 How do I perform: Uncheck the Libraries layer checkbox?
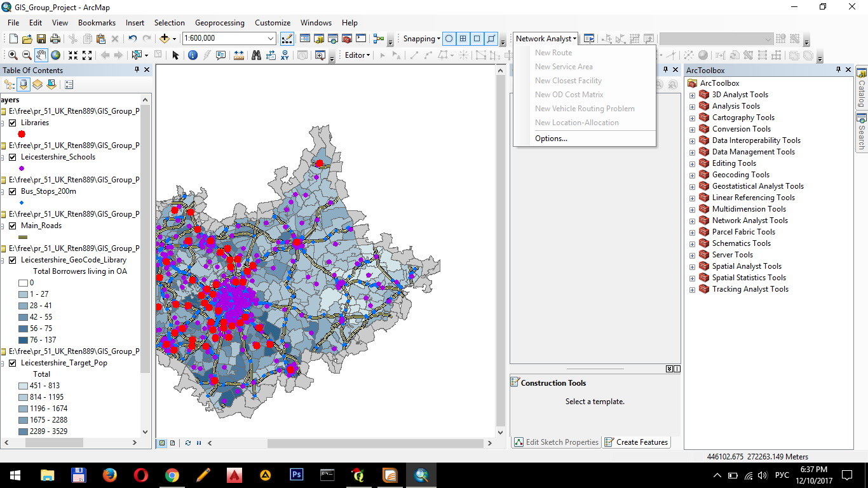coord(12,123)
